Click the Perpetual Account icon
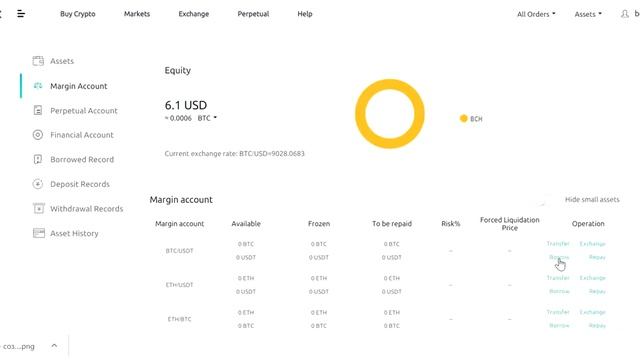The width and height of the screenshot is (640, 360). pos(38,110)
